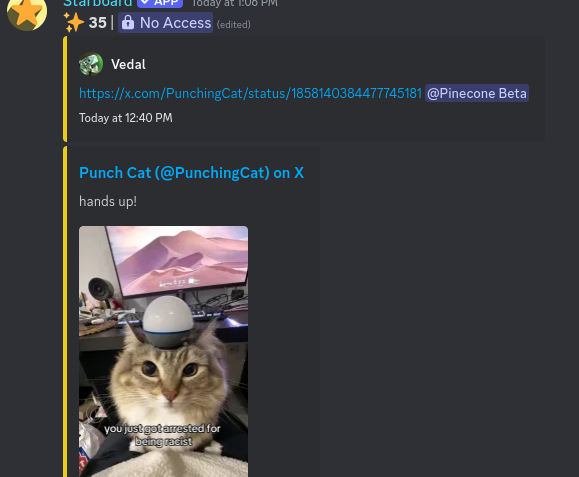Screen dimensions: 579x477
Task: Click the lock icon in No Access
Action: 128,23
